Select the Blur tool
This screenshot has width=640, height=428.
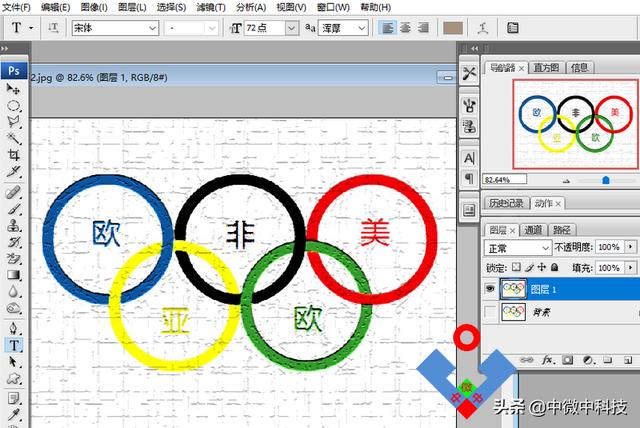click(x=13, y=291)
